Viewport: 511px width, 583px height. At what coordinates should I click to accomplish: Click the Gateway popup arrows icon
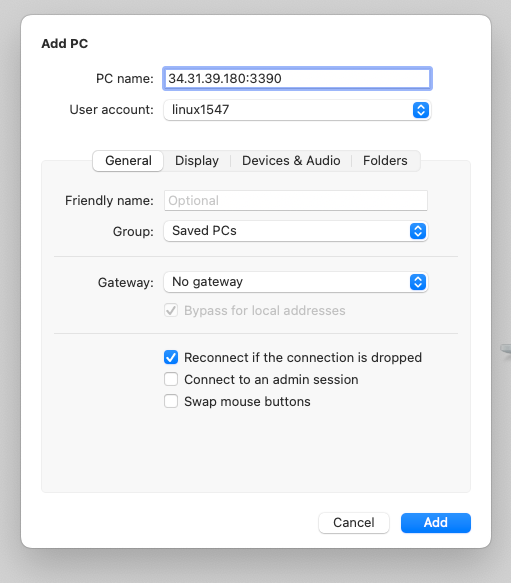[x=418, y=282]
